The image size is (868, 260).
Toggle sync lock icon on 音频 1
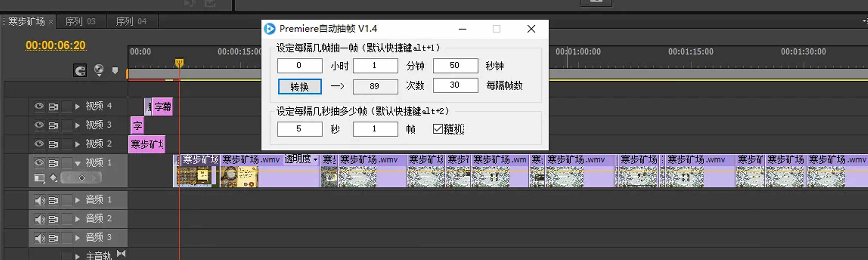[x=53, y=200]
